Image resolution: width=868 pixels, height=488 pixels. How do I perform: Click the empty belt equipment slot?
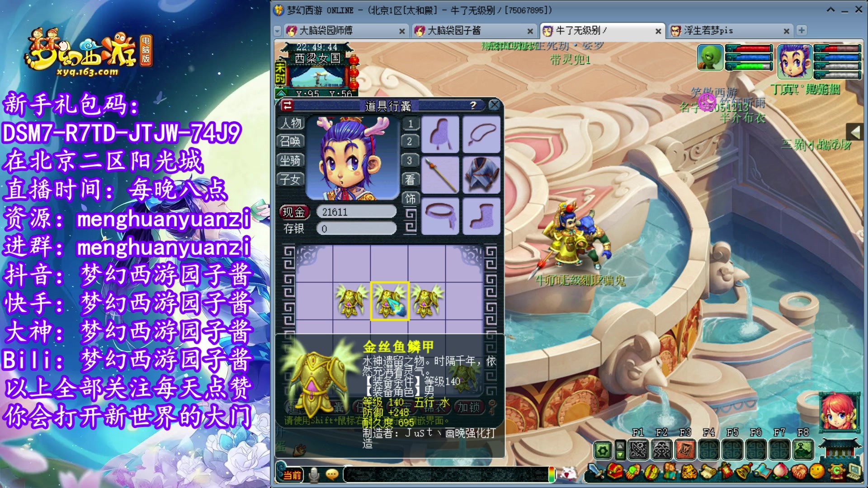440,216
